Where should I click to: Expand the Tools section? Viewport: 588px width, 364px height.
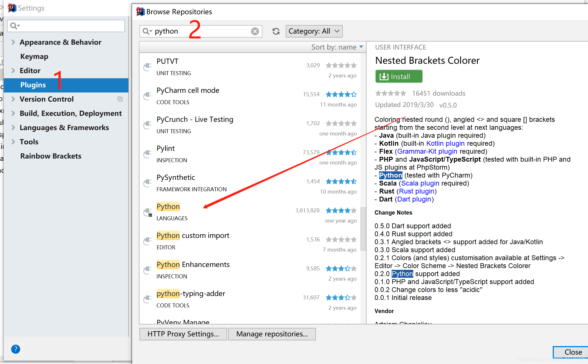pos(13,142)
